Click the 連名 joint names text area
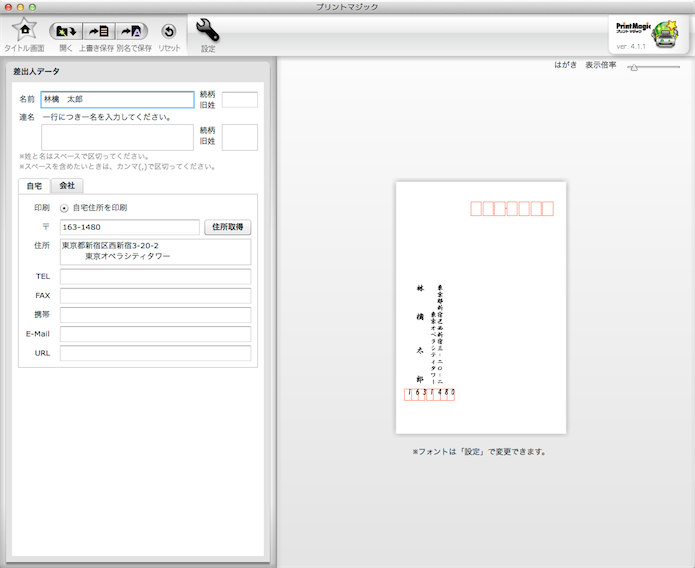Viewport: 695px width, 568px height. tap(117, 137)
